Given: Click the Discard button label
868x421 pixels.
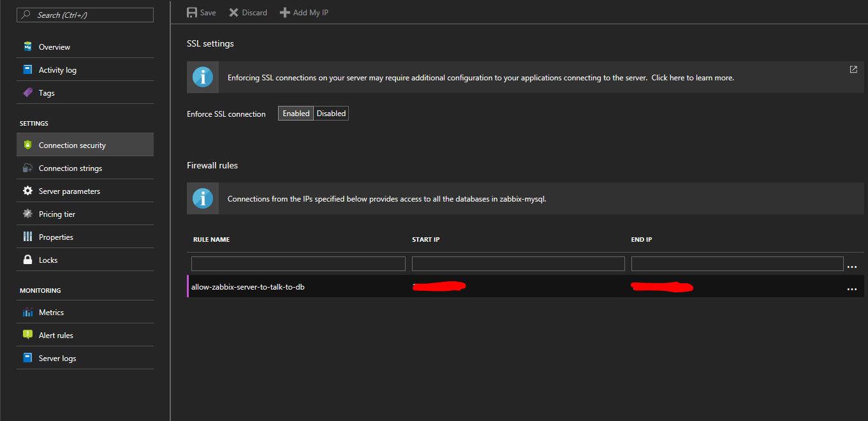Looking at the screenshot, I should coord(254,13).
